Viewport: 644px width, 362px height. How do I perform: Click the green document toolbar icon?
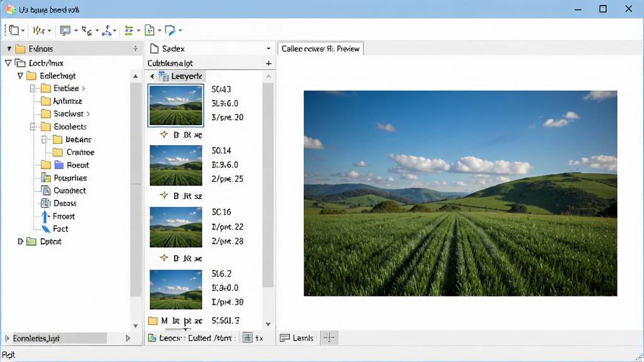[150, 30]
